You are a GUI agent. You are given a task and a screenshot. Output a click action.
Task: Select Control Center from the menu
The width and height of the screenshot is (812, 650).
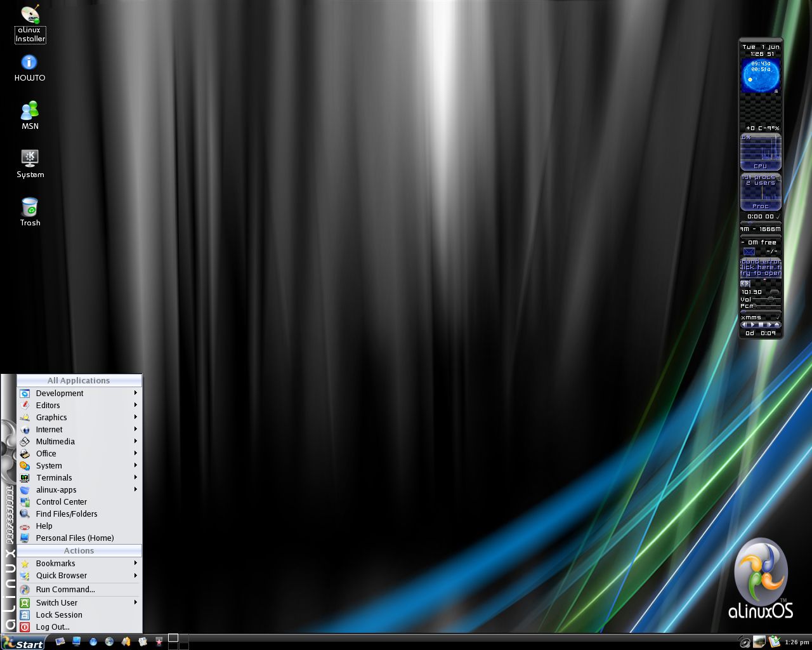coord(61,501)
